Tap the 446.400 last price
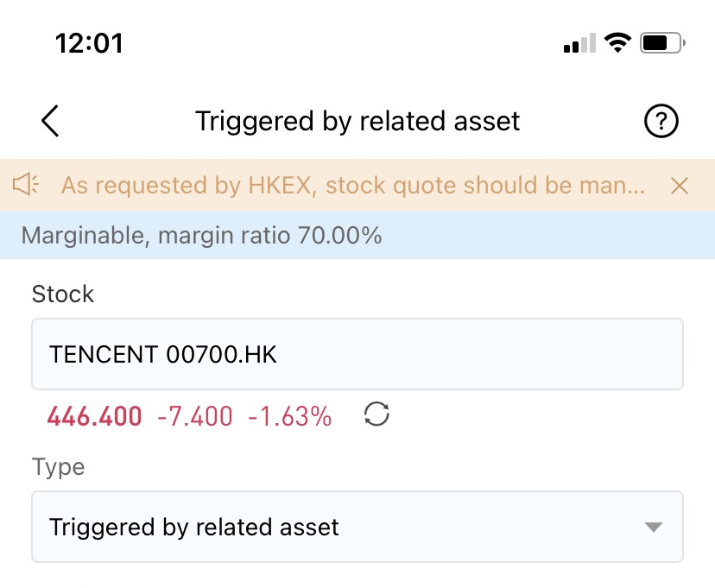 [x=94, y=416]
